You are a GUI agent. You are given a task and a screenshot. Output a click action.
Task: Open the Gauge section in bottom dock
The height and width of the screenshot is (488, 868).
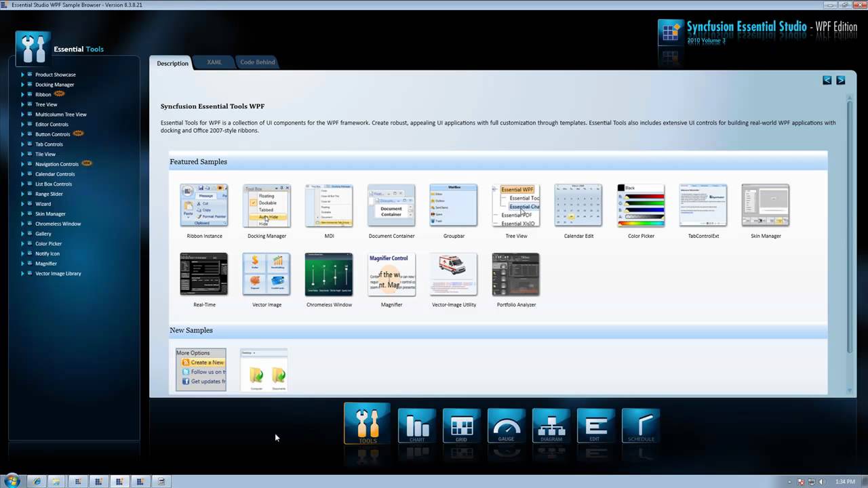pyautogui.click(x=507, y=426)
